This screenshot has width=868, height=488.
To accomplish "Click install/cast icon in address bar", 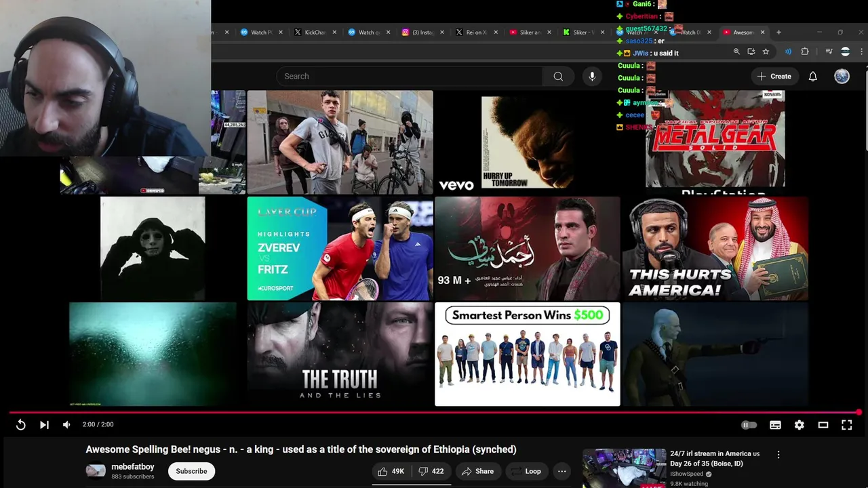I will [751, 52].
